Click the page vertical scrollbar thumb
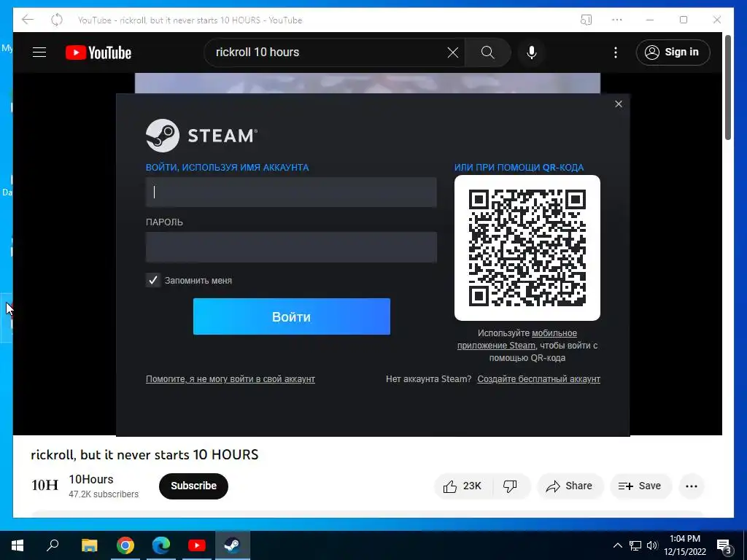Viewport: 747px width, 560px height. 728,88
